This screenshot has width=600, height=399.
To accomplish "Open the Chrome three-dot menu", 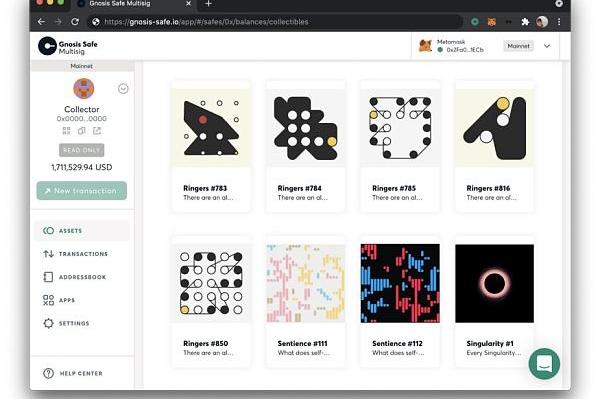I will 559,22.
